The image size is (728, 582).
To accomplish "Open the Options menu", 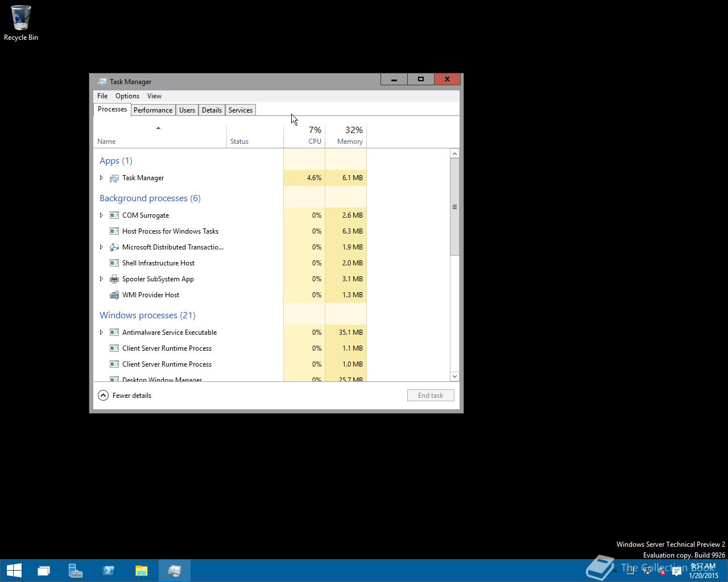I will (x=127, y=96).
